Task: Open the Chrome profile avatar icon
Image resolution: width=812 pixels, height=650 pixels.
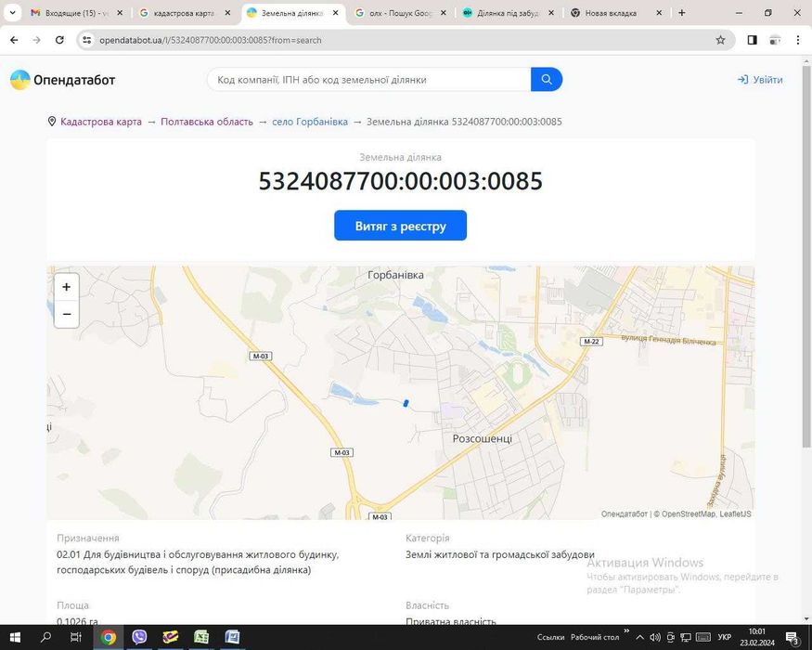Action: click(x=775, y=40)
